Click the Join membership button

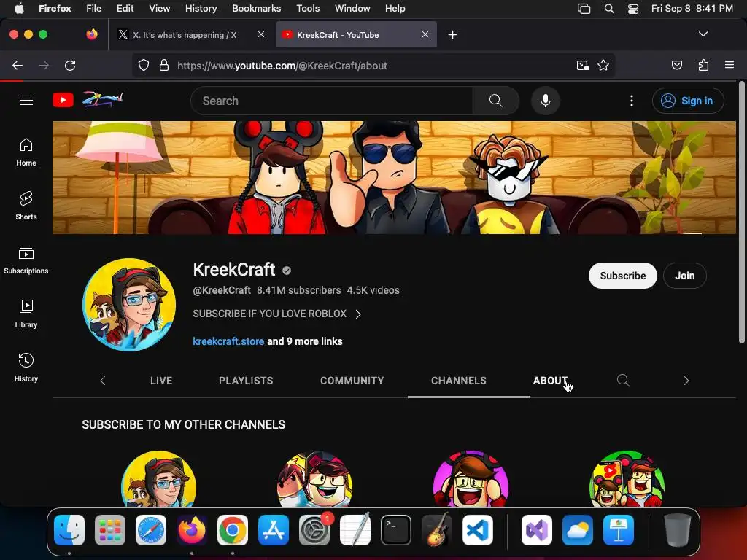pos(684,276)
